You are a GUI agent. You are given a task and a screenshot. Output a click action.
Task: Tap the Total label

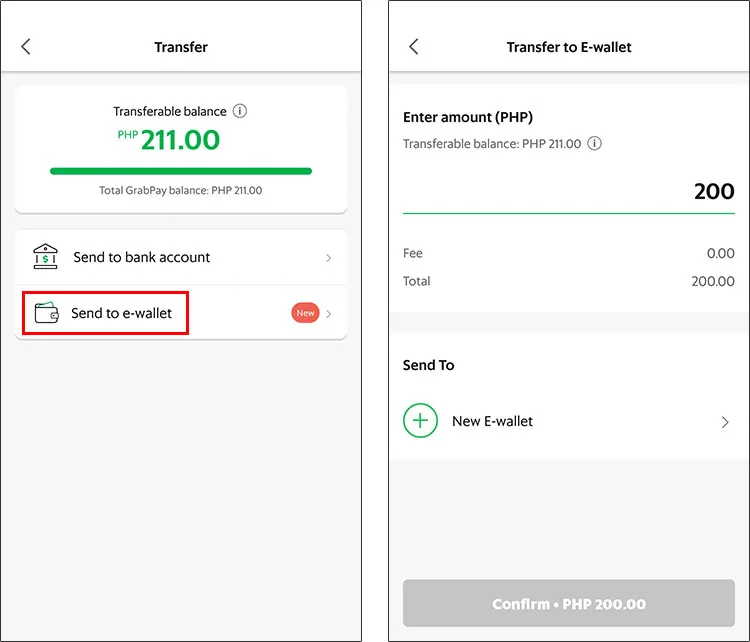coord(417,281)
